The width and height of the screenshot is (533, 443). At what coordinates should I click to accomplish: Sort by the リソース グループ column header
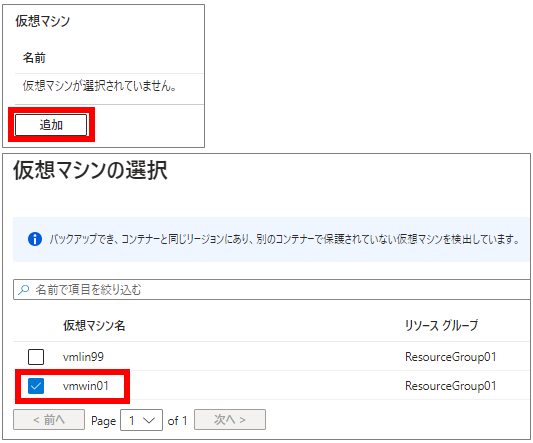(x=441, y=325)
